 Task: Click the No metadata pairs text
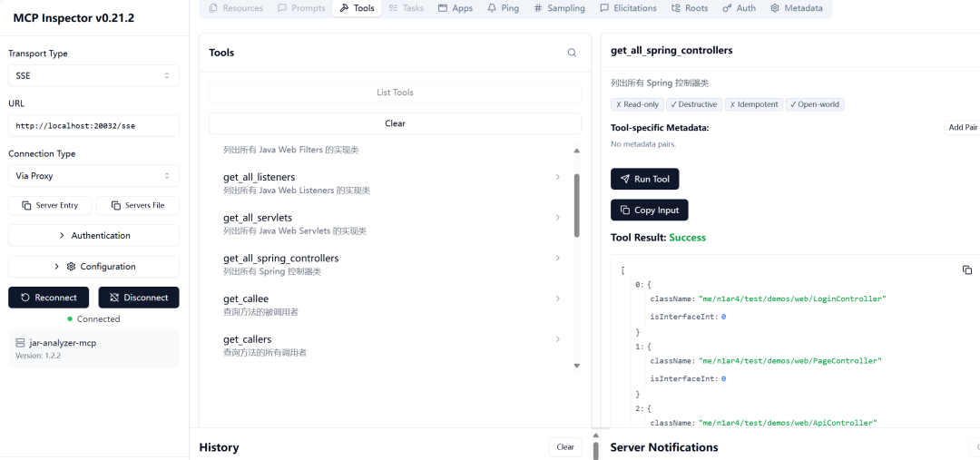[x=643, y=143]
